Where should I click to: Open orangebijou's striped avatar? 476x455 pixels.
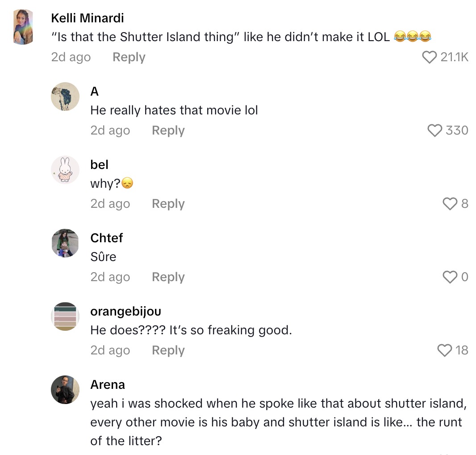65,316
